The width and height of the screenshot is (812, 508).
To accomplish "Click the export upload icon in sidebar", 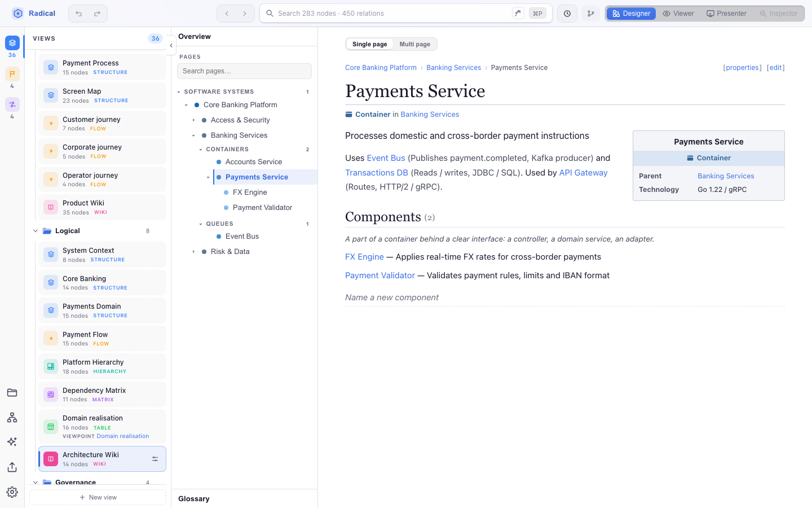I will click(12, 467).
